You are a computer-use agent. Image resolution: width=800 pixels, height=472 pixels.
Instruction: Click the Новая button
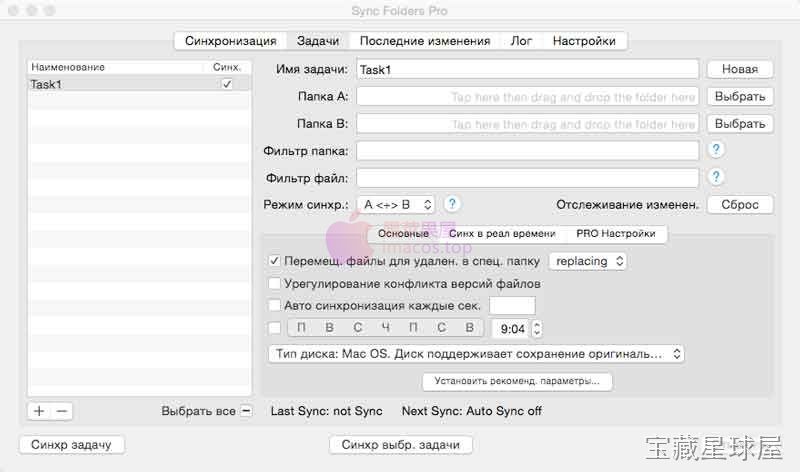(740, 69)
